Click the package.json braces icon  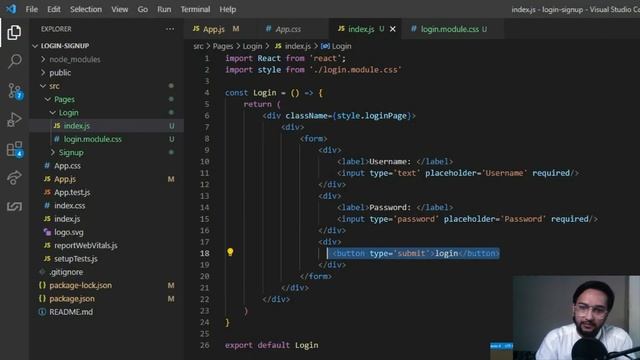[42, 298]
